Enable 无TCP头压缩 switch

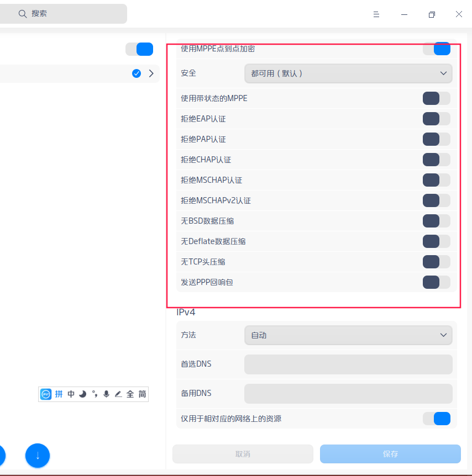(x=437, y=262)
